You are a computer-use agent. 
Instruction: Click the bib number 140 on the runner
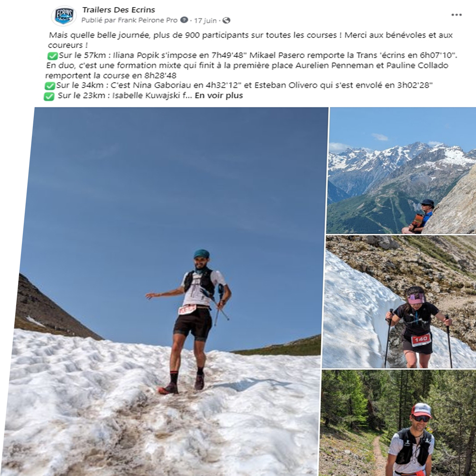[421, 339]
